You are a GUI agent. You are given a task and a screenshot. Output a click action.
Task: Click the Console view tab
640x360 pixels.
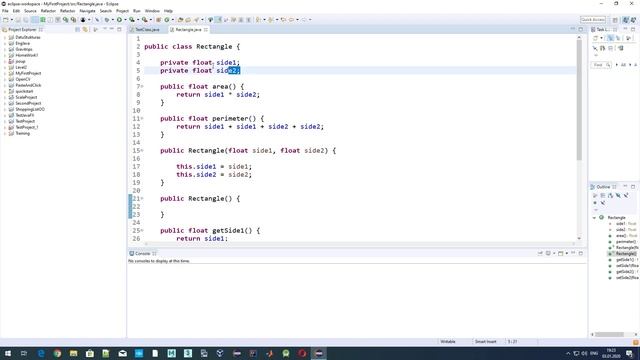click(x=142, y=253)
